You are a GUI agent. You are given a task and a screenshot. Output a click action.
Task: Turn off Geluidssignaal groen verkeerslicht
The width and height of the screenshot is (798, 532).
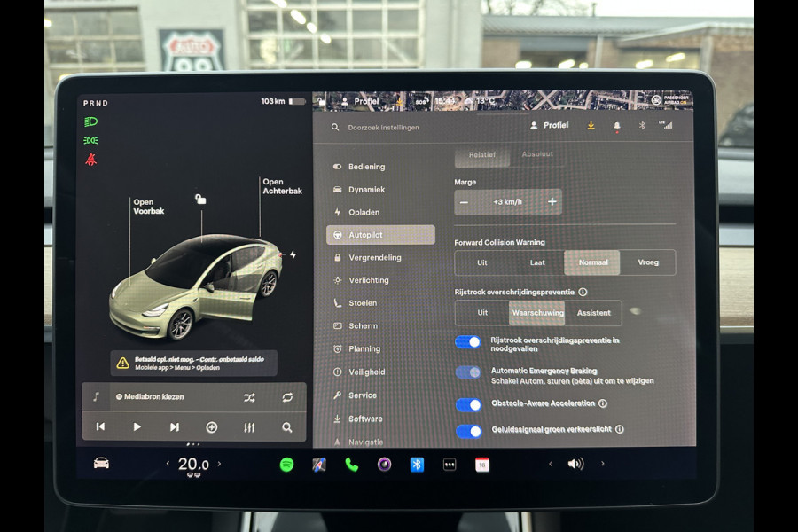(468, 433)
